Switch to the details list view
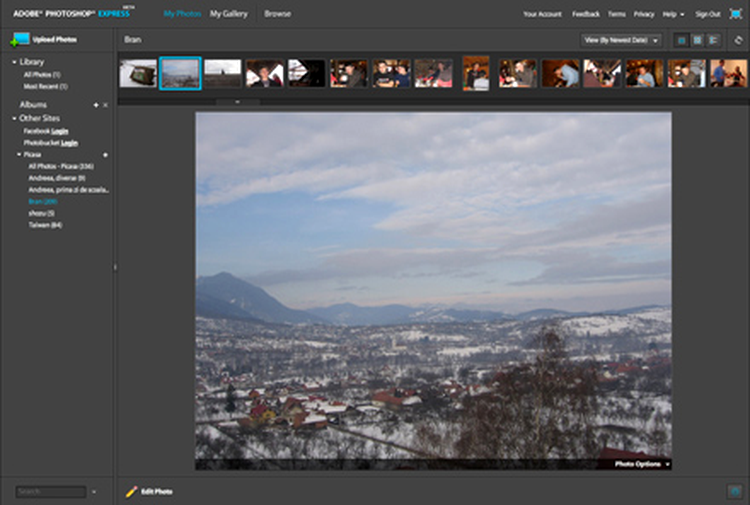This screenshot has height=505, width=750. [x=713, y=40]
